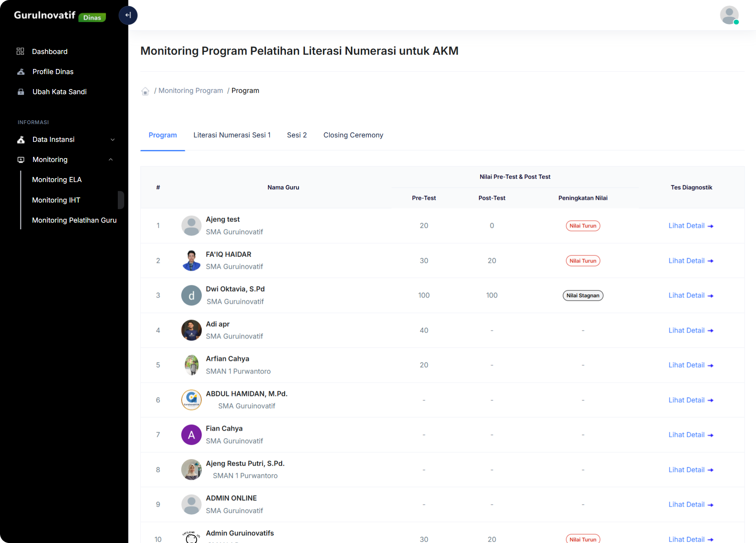Go to Monitoring Pelatihan Guru
The image size is (756, 543).
click(74, 220)
